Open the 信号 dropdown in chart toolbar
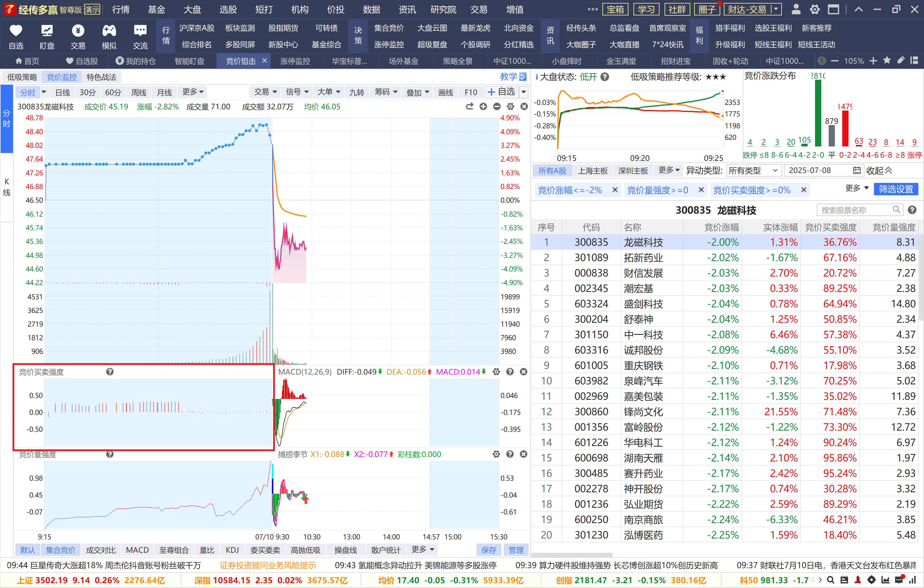 tap(297, 92)
